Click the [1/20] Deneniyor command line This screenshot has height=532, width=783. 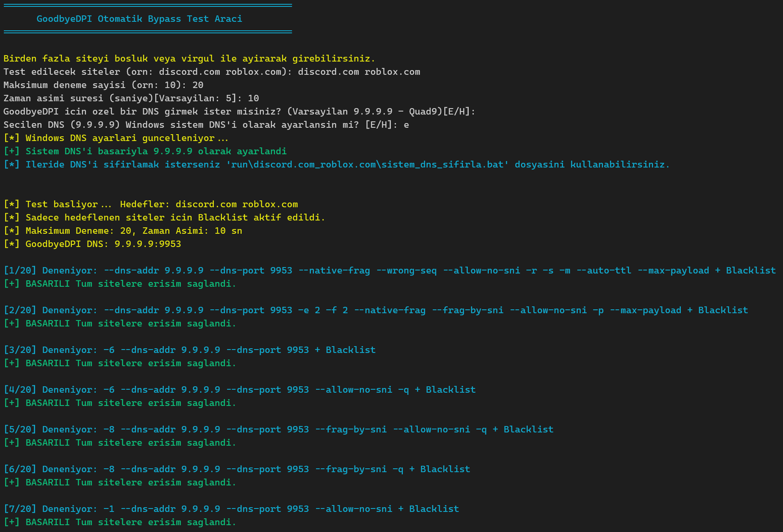pos(390,270)
